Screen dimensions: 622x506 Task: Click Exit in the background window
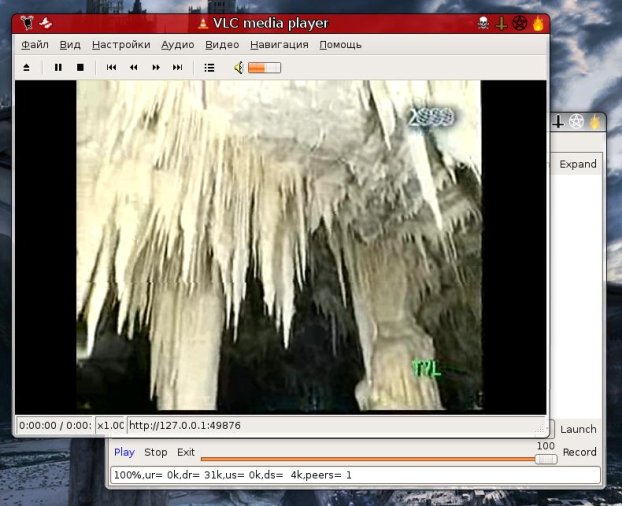click(x=186, y=452)
